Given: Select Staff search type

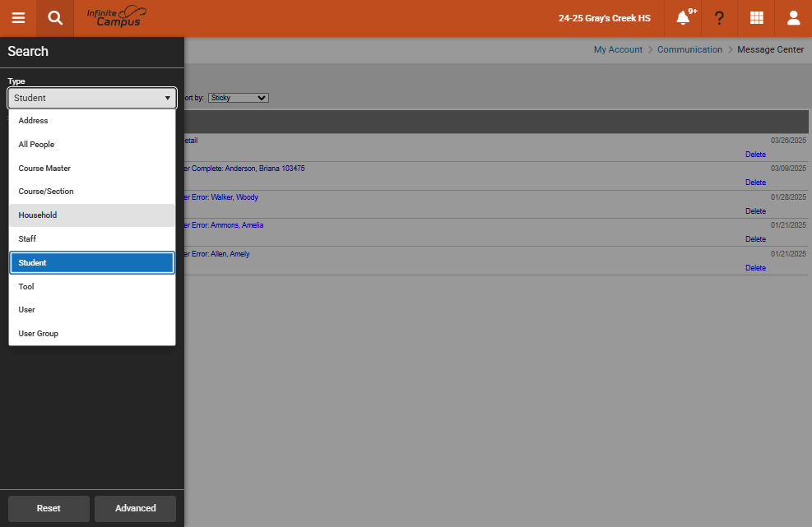Looking at the screenshot, I should (92, 238).
